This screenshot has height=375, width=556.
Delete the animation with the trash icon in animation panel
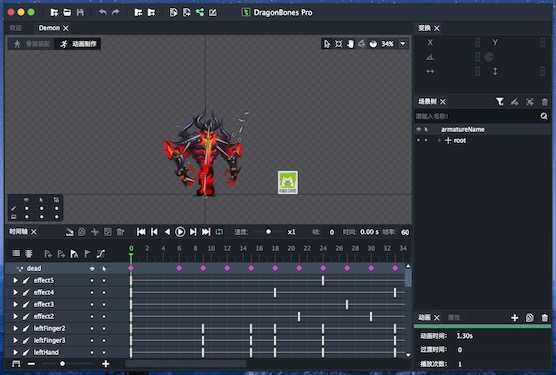click(545, 318)
